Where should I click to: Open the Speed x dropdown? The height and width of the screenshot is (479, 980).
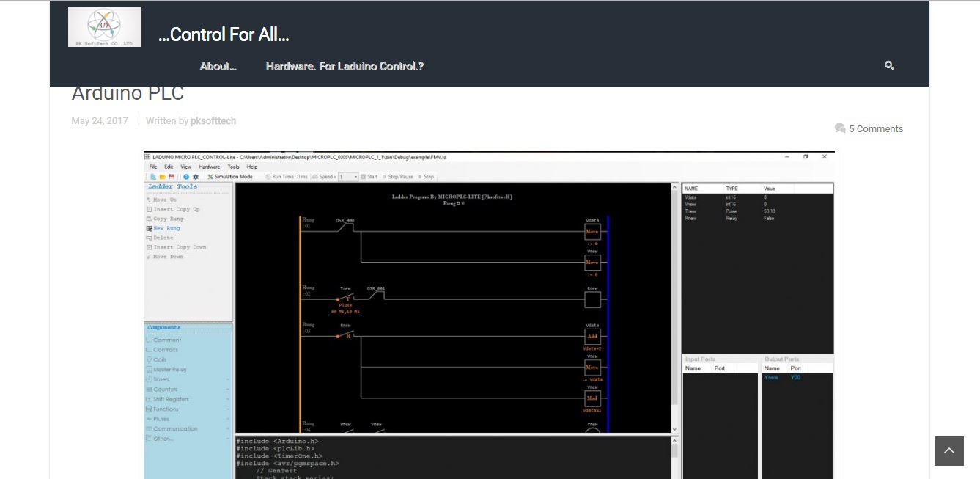tap(348, 177)
